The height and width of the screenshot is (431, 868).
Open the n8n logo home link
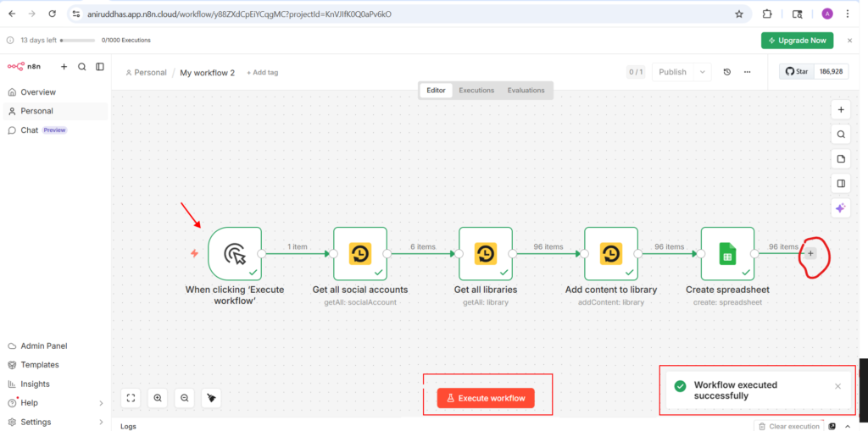click(x=24, y=66)
